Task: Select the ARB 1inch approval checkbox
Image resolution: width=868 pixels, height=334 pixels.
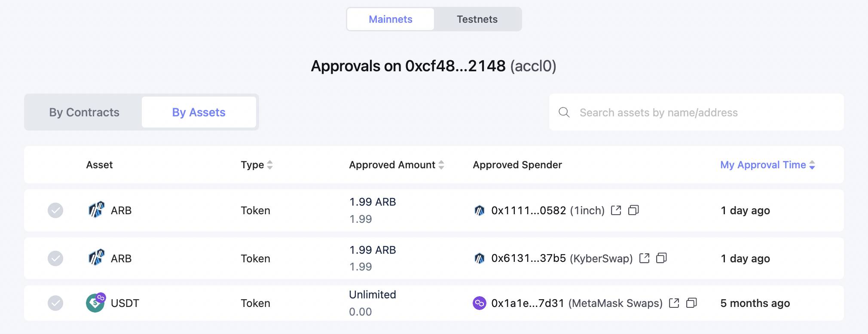Action: [55, 210]
